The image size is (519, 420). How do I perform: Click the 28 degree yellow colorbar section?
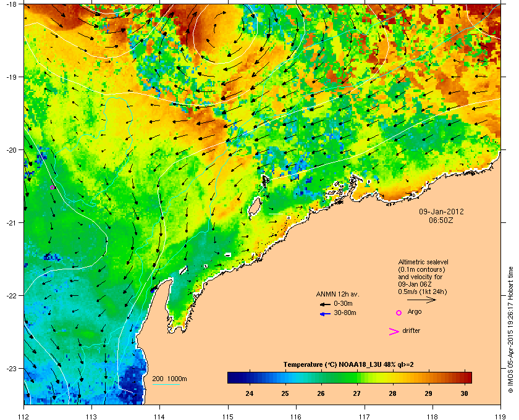point(392,377)
